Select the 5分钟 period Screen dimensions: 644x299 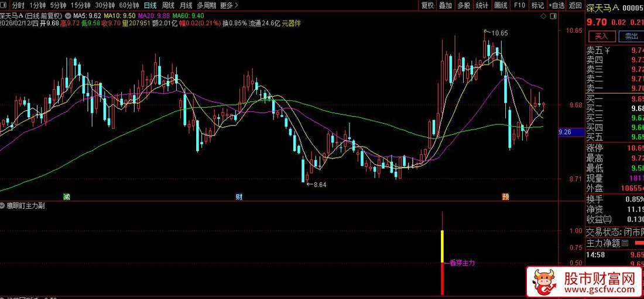pyautogui.click(x=58, y=5)
